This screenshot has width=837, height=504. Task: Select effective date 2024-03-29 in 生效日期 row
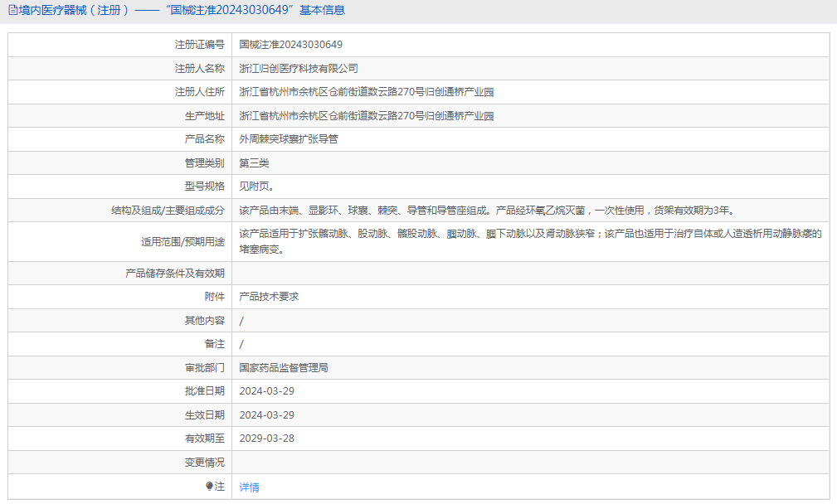click(x=266, y=415)
